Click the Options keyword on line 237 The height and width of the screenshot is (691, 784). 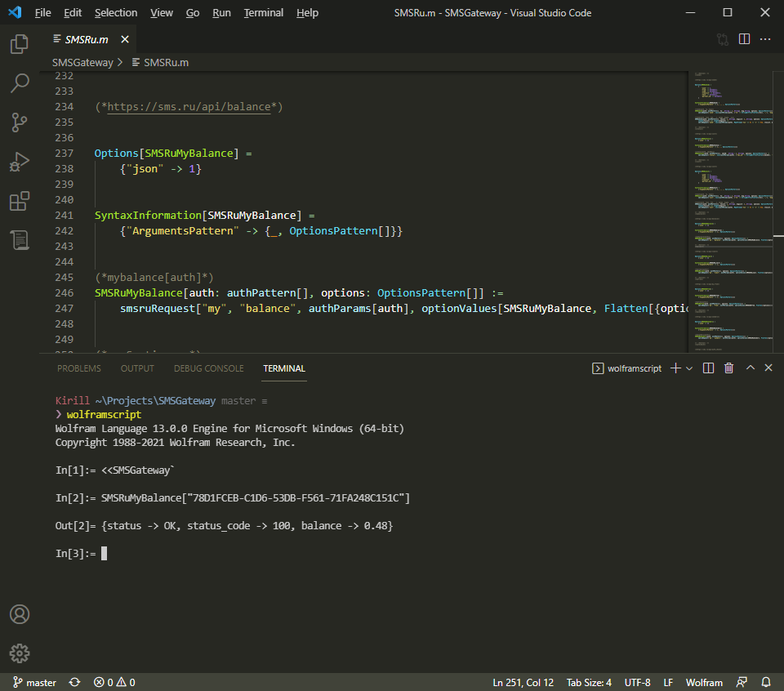click(x=117, y=153)
